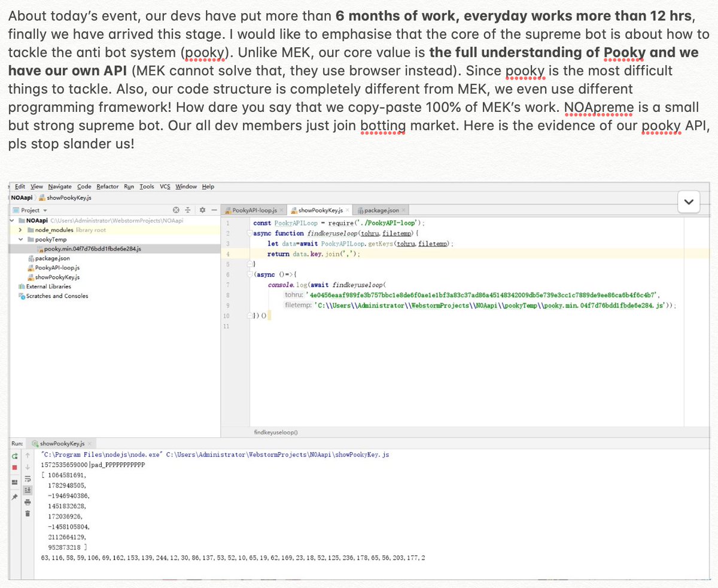Open the Project view dropdown
Image resolution: width=718 pixels, height=588 pixels.
[x=30, y=210]
